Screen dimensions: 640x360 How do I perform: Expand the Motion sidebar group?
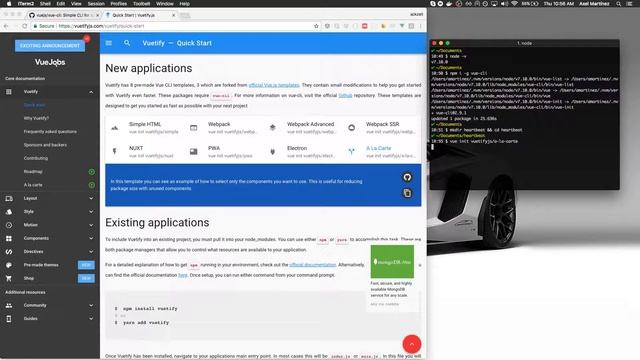tap(91, 225)
